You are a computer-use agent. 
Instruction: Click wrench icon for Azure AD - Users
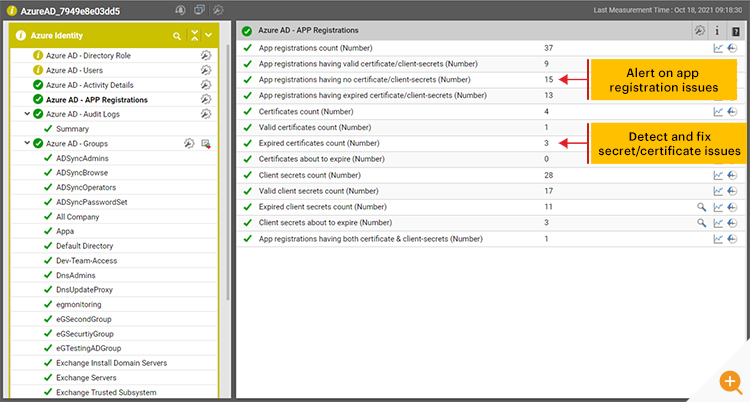(x=206, y=70)
